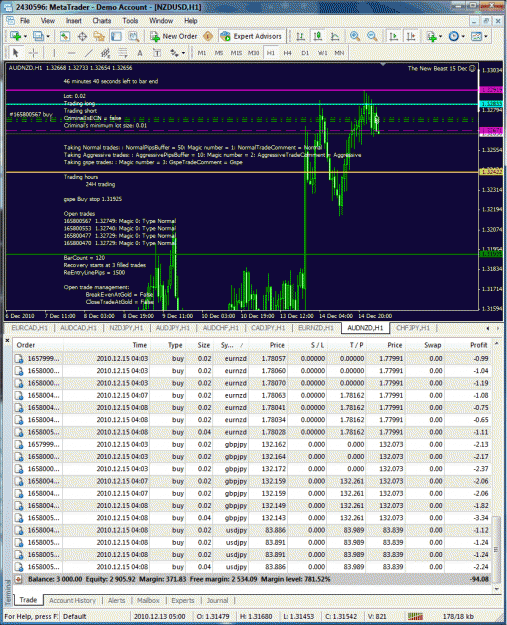The height and width of the screenshot is (625, 507).
Task: Switch to the EURCAD,H1 chart tab
Action: click(29, 328)
